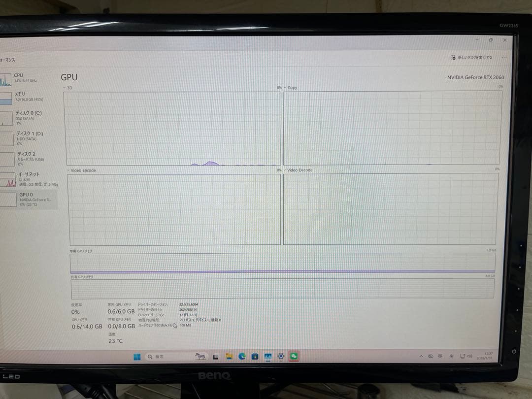Screen dimensions: 532x399
Task: Open WeChat from the taskbar
Action: tap(294, 356)
